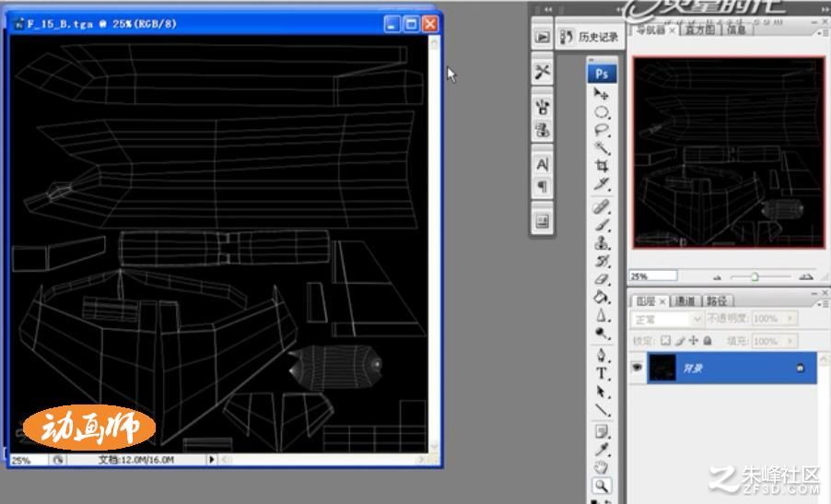Viewport: 831px width, 504px height.
Task: Select the Clone Stamp tool
Action: pos(601,242)
